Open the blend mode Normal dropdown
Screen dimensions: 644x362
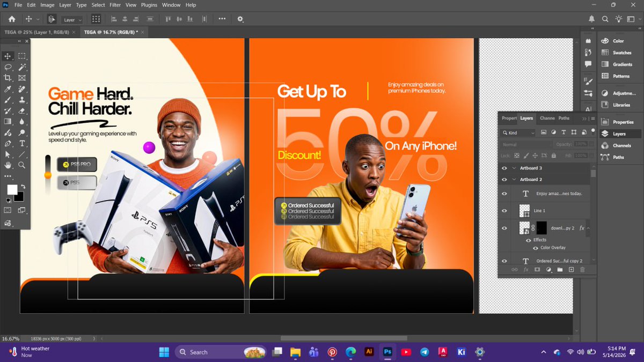(x=526, y=144)
